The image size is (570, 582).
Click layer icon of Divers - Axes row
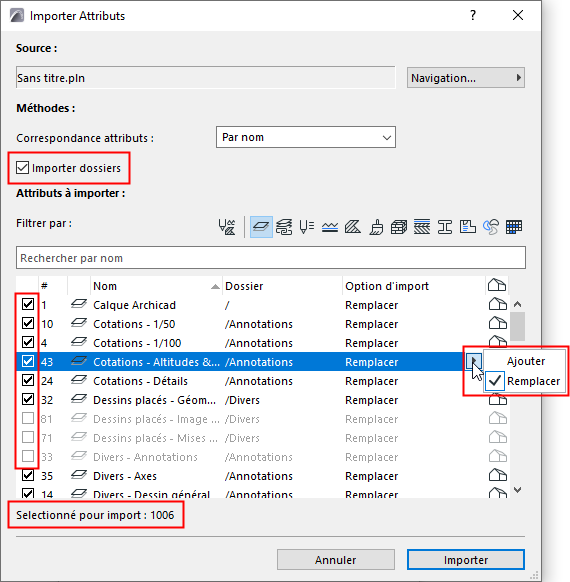(x=79, y=475)
